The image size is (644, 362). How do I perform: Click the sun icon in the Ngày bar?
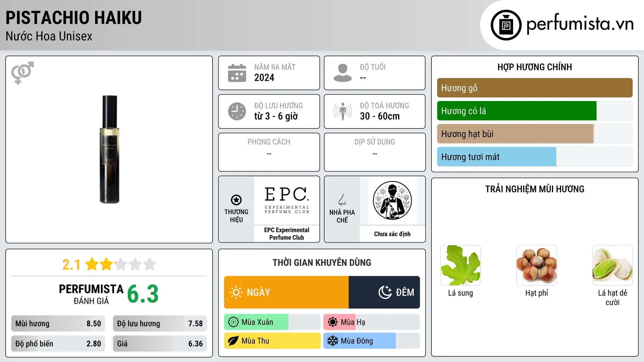[x=236, y=292]
